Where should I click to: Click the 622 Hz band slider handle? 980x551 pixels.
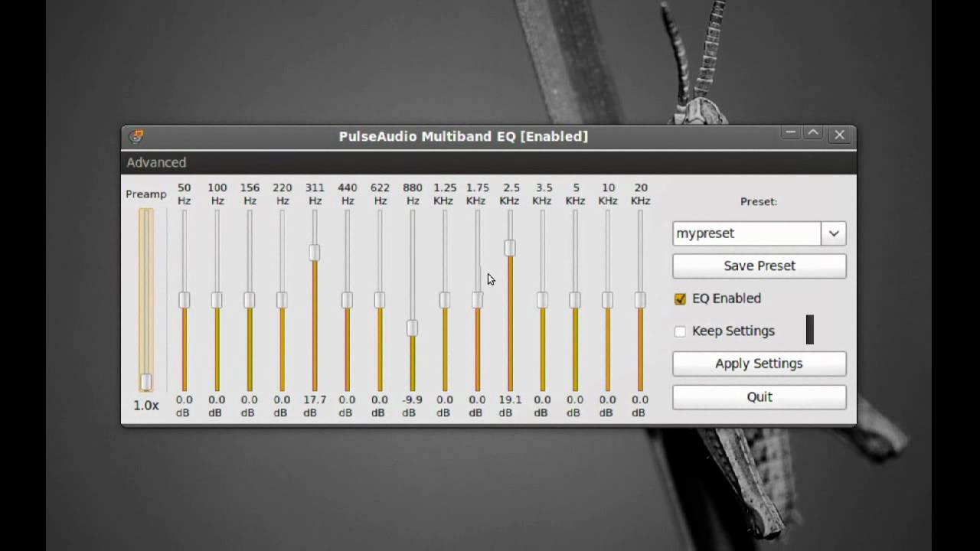pyautogui.click(x=379, y=300)
